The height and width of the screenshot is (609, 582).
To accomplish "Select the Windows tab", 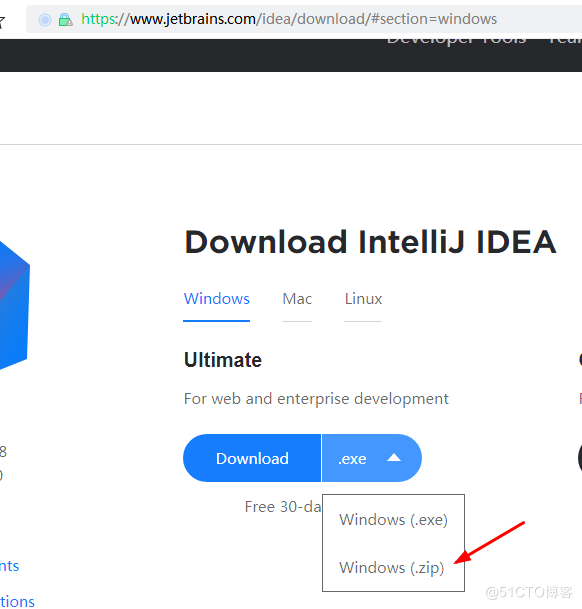I will pyautogui.click(x=216, y=299).
